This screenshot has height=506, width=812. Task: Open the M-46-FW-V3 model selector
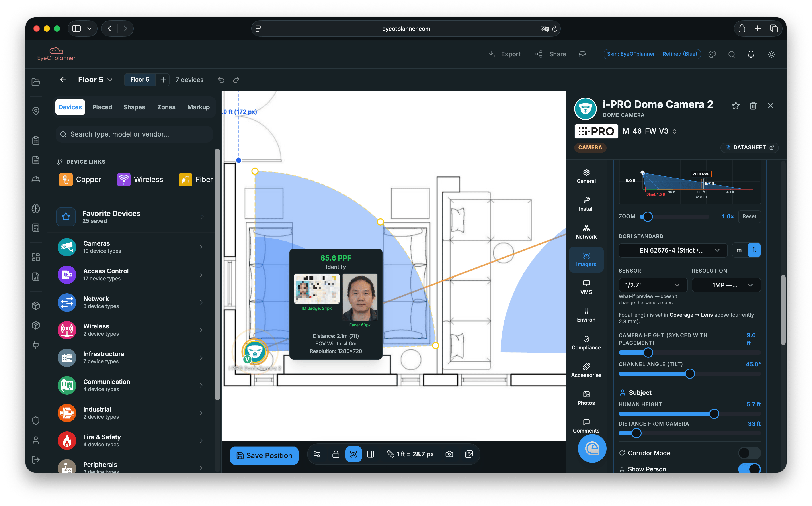[x=649, y=131]
